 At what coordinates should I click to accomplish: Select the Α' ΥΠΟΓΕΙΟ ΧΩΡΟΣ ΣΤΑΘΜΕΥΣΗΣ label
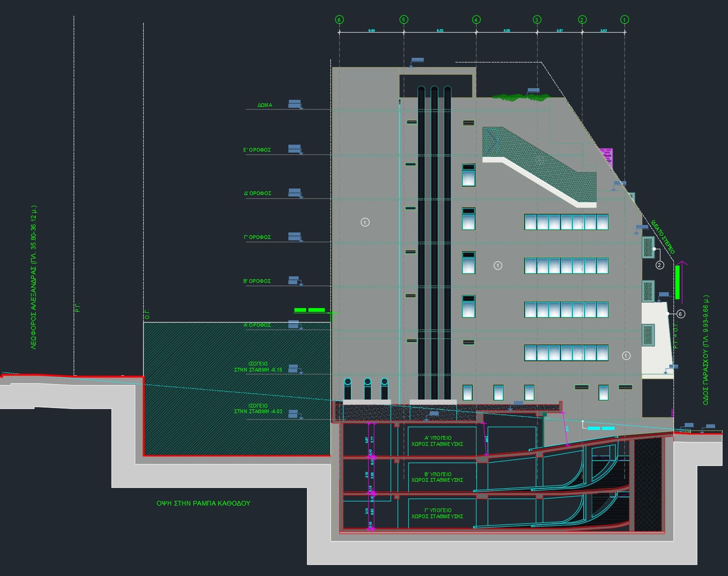tap(437, 441)
